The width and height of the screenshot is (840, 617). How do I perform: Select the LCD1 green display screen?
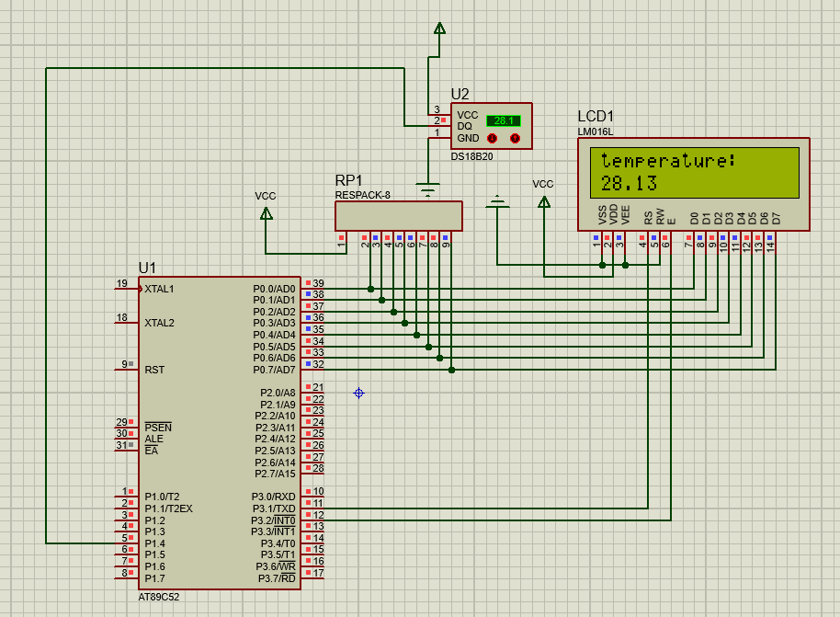(694, 173)
